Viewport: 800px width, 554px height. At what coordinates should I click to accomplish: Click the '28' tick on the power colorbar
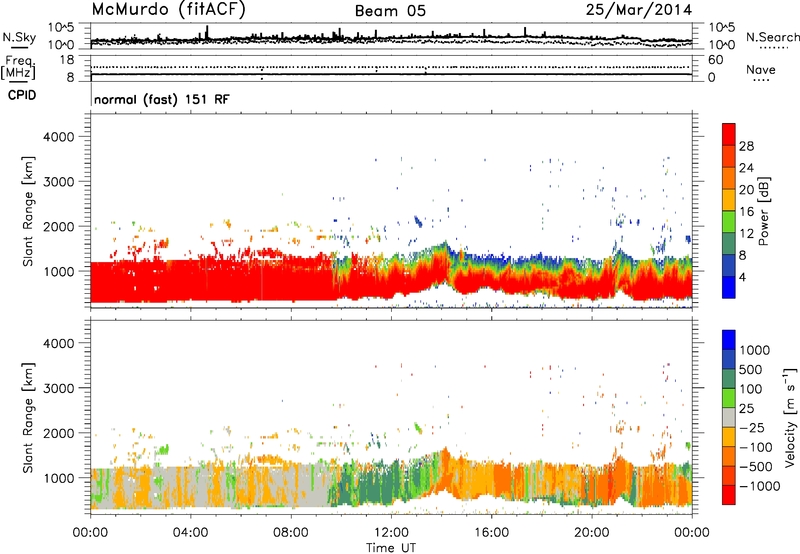[x=746, y=146]
